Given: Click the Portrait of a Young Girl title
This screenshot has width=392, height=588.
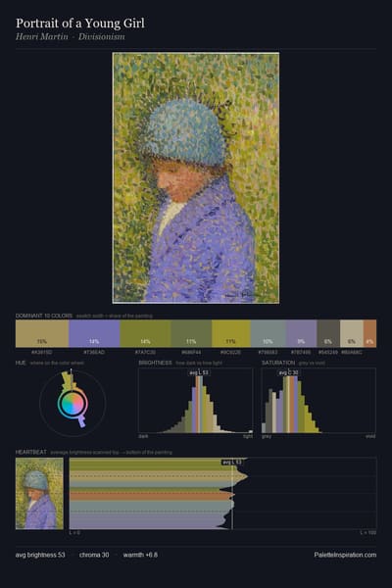Looking at the screenshot, I should click(80, 24).
